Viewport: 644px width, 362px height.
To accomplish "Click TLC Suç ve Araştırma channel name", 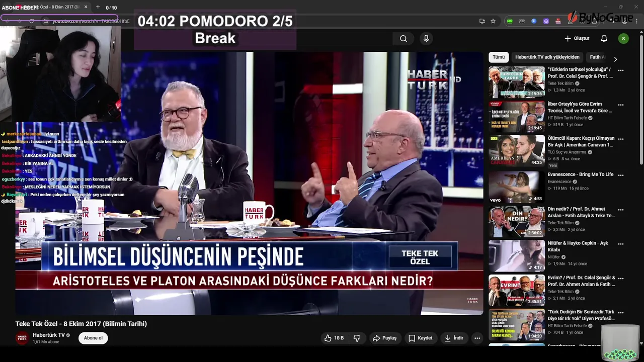I will pos(567,152).
